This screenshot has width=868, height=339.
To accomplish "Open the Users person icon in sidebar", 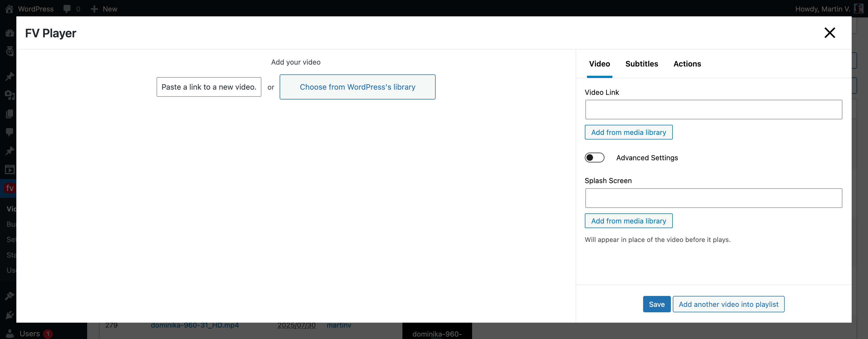I will point(10,333).
